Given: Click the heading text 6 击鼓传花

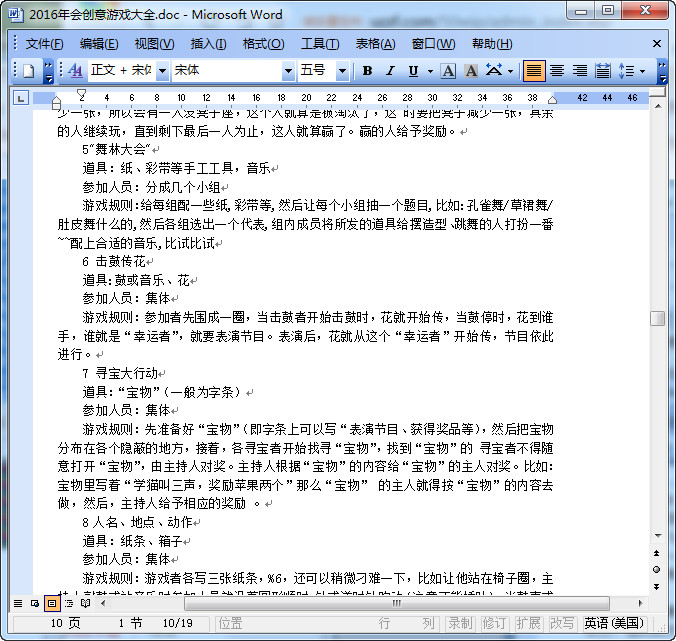Looking at the screenshot, I should 114,262.
